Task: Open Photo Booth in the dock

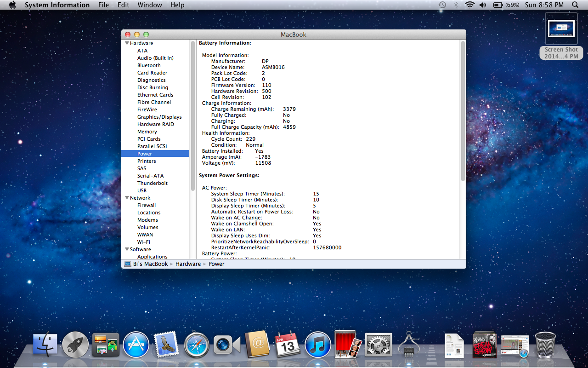Action: pos(348,344)
